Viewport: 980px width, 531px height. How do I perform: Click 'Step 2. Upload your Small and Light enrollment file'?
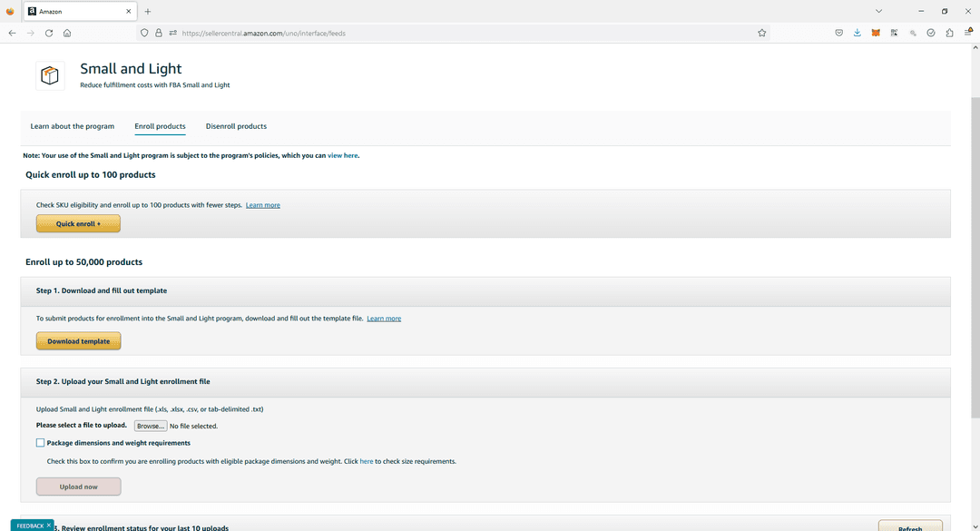pyautogui.click(x=123, y=381)
